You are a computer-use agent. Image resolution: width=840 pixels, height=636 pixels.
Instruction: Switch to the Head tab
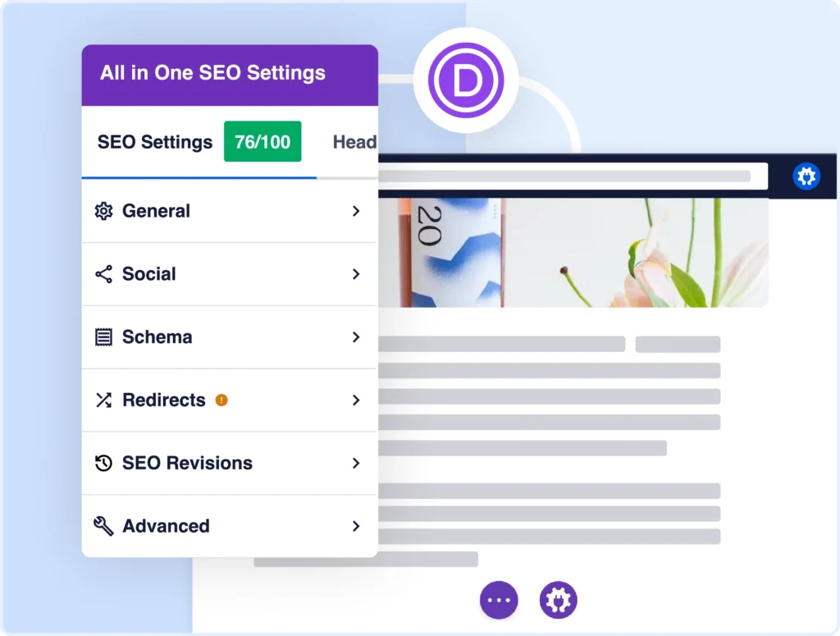[354, 142]
